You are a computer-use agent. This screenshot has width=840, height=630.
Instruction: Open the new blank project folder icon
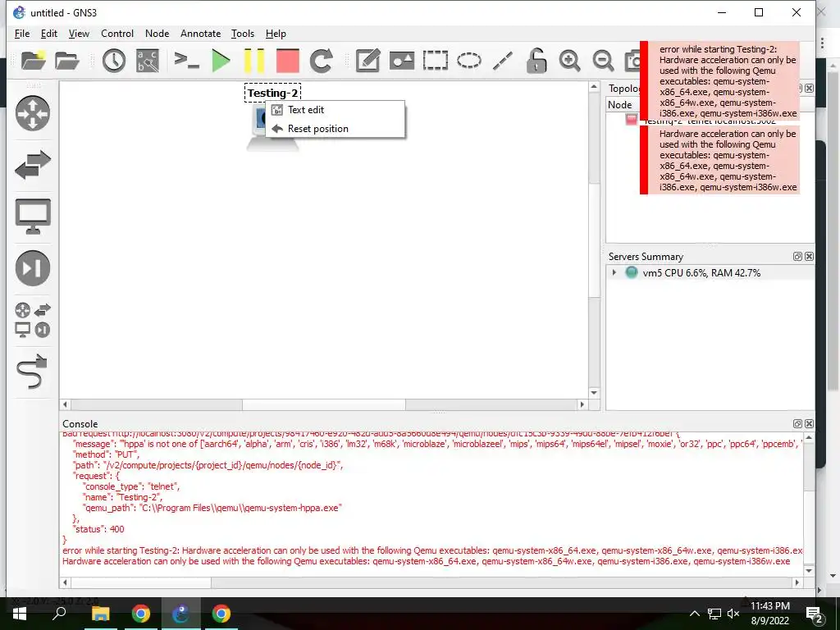pyautogui.click(x=33, y=60)
